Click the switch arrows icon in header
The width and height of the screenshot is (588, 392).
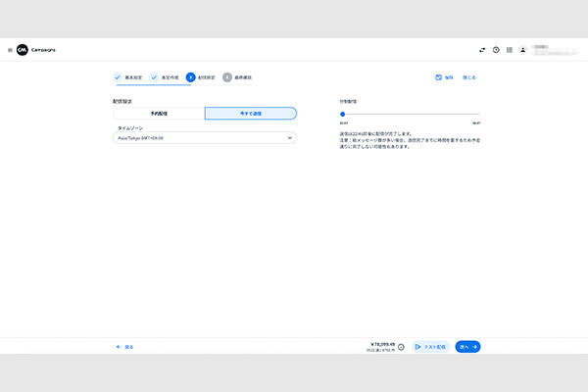(x=482, y=50)
